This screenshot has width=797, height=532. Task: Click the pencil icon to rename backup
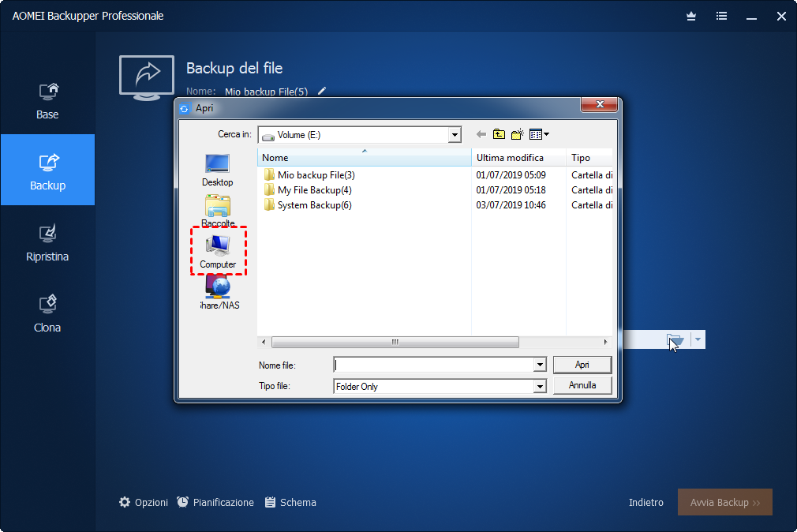tap(322, 91)
